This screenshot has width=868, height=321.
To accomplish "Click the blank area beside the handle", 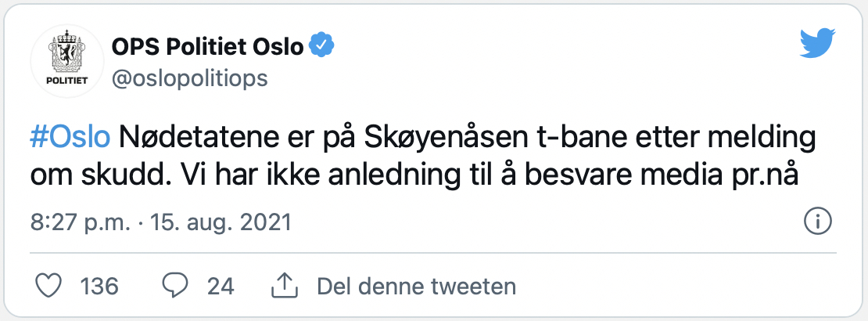I will coord(526,78).
